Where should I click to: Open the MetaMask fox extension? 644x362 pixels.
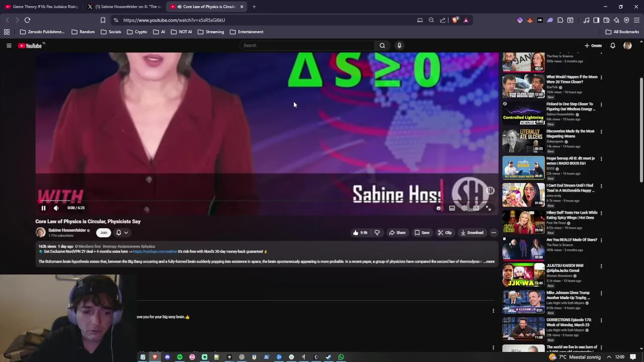click(x=530, y=20)
